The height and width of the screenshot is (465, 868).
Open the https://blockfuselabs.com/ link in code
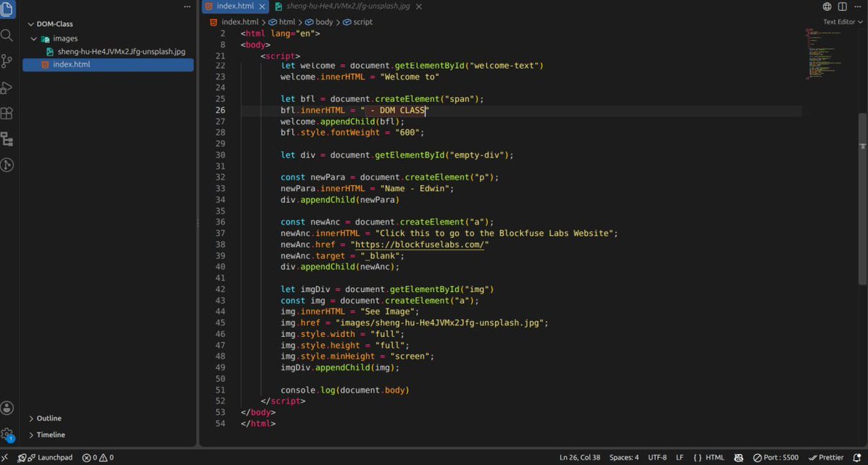[420, 244]
